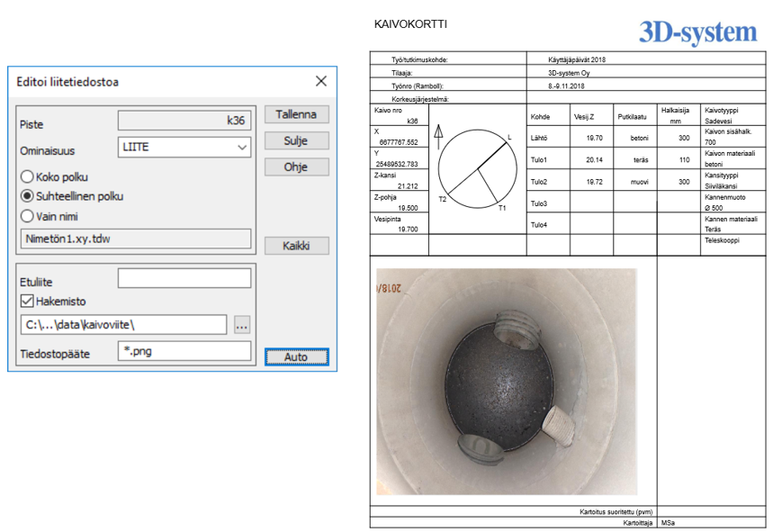Click the kaivoviite directory path field

pyautogui.click(x=124, y=326)
